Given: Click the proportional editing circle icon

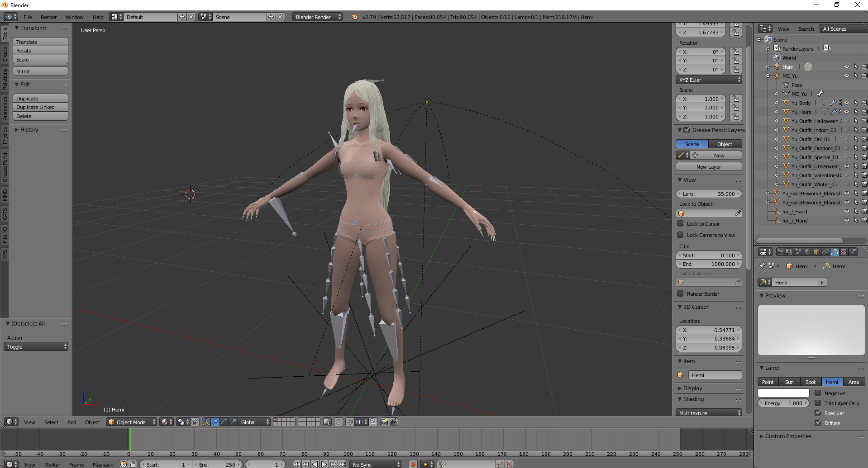Looking at the screenshot, I should [x=339, y=422].
